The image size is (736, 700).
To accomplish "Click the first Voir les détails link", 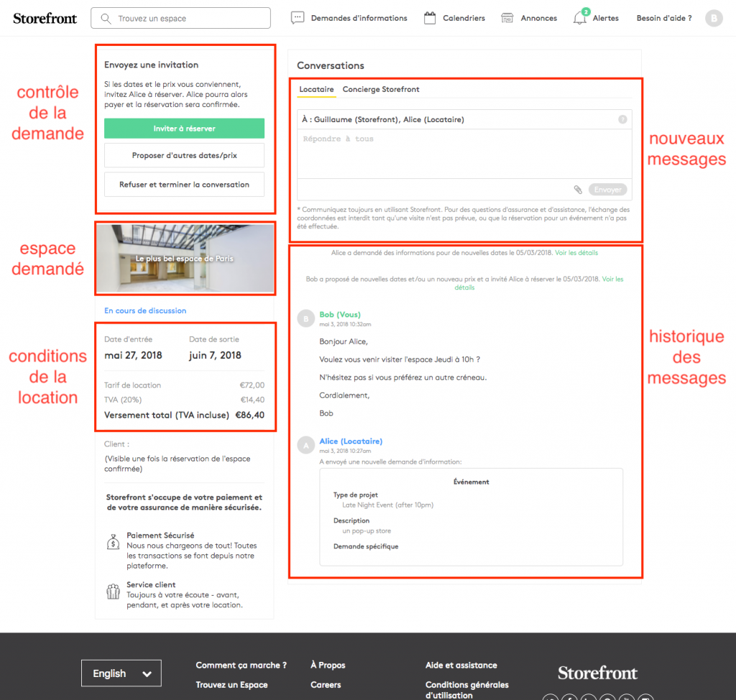I will (x=576, y=253).
